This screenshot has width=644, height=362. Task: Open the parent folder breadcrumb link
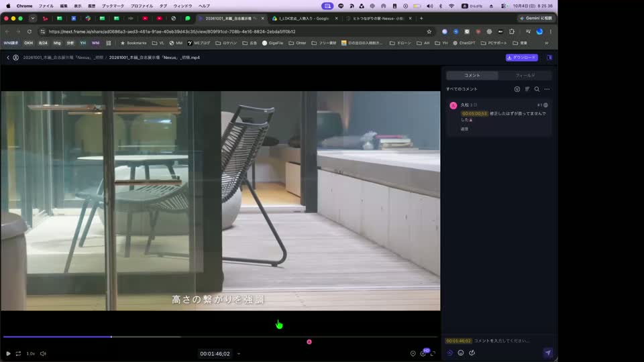pyautogui.click(x=63, y=58)
